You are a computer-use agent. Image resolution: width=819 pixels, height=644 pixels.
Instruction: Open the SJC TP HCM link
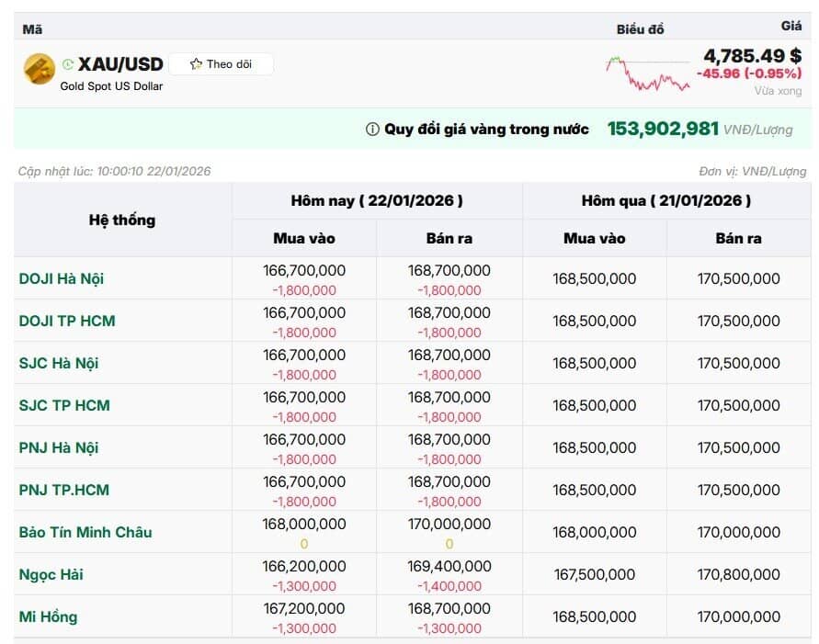(x=64, y=405)
